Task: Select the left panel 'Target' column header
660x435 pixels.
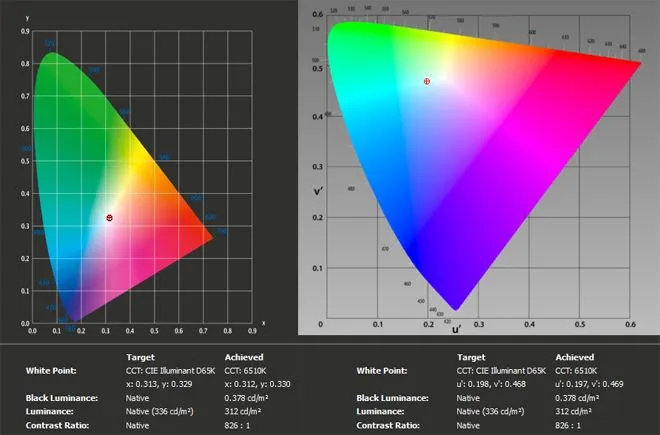Action: click(140, 356)
